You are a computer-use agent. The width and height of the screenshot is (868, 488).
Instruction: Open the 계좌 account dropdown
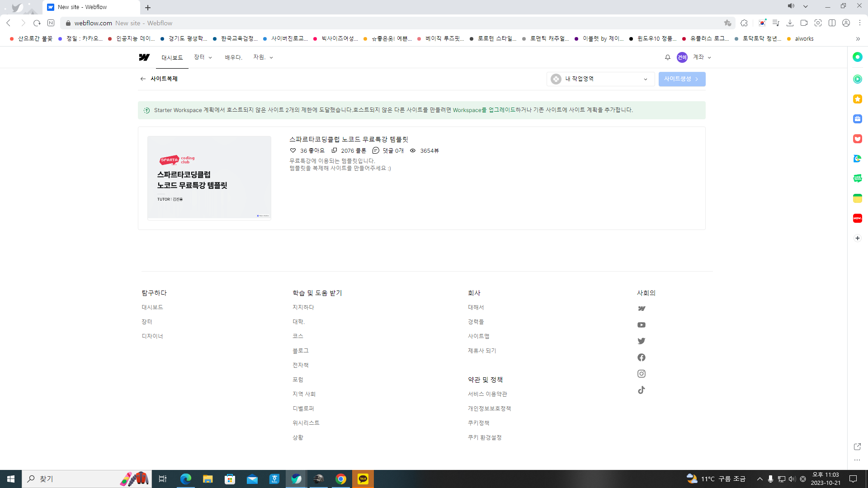click(x=702, y=57)
